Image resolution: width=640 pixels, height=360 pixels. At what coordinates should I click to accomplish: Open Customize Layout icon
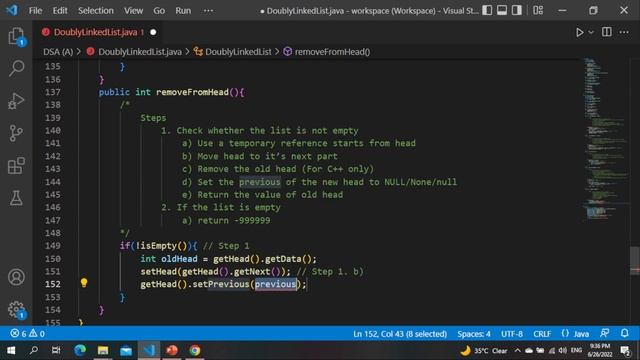click(538, 10)
